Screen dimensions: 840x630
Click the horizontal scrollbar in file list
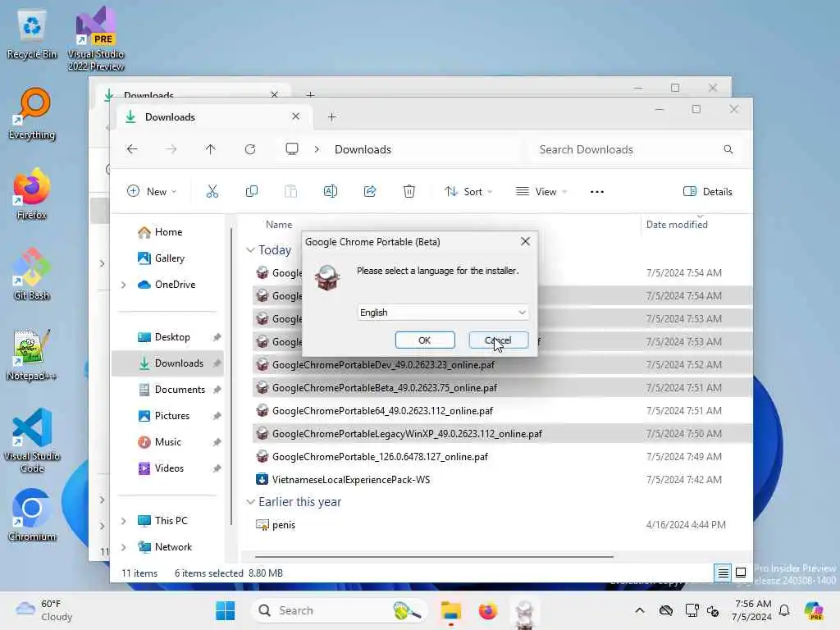click(434, 557)
